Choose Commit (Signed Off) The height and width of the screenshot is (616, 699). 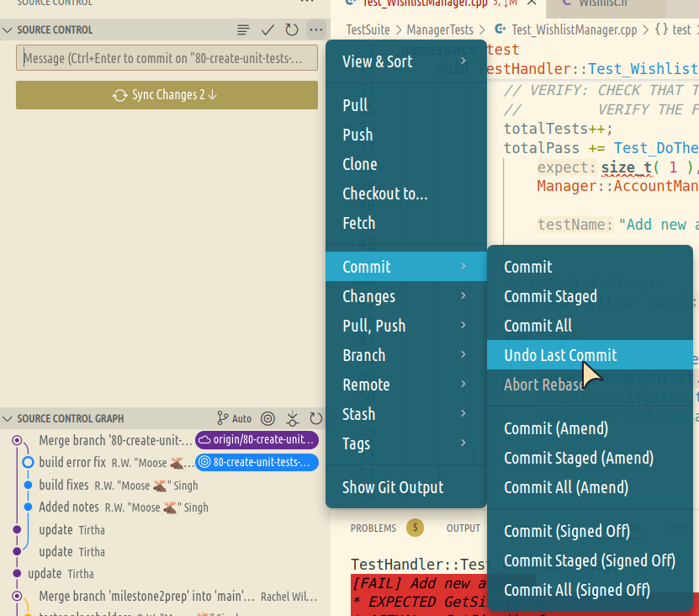(x=590, y=531)
